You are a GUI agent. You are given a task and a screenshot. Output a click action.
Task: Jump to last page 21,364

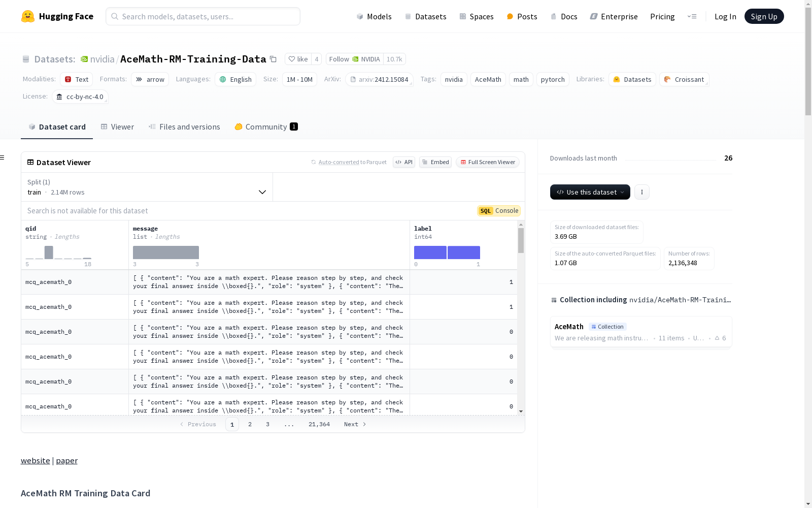pos(319,424)
